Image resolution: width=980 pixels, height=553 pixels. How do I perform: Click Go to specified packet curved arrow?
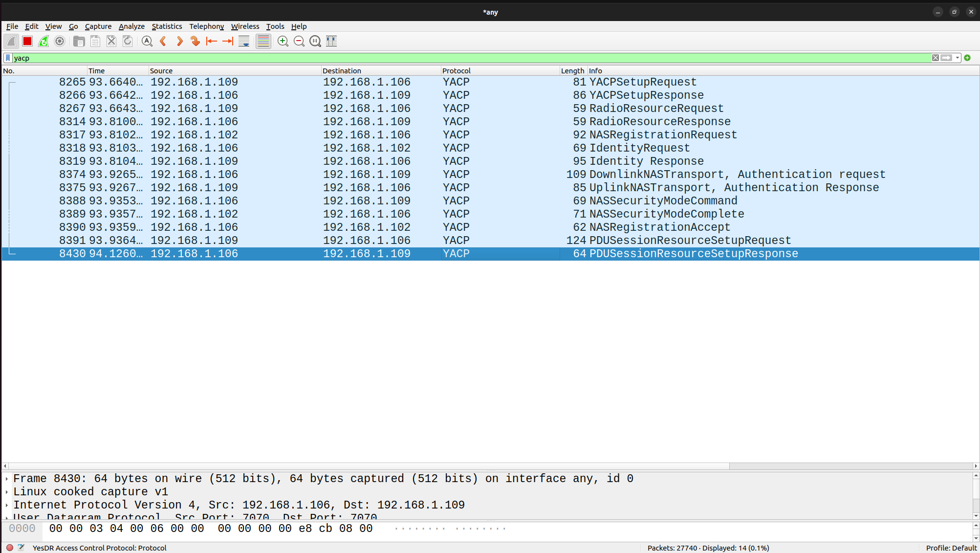(196, 42)
